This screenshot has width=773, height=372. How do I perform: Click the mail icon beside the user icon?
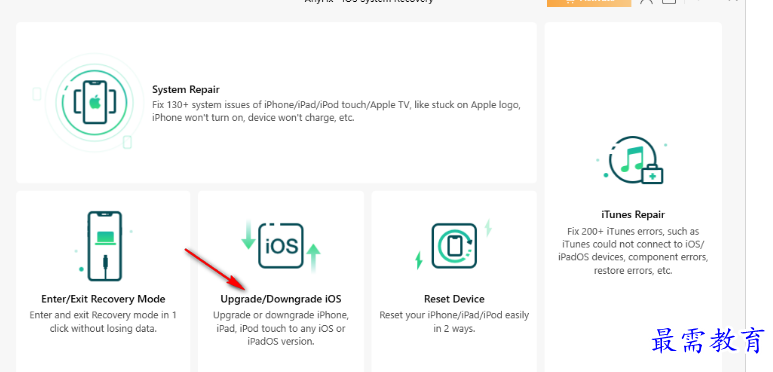tap(668, 1)
